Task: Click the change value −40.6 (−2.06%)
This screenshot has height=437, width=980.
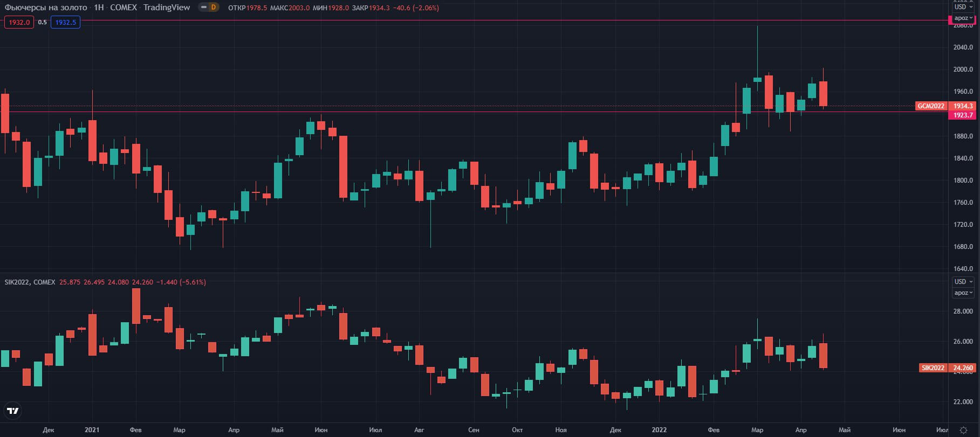Action: coord(416,8)
